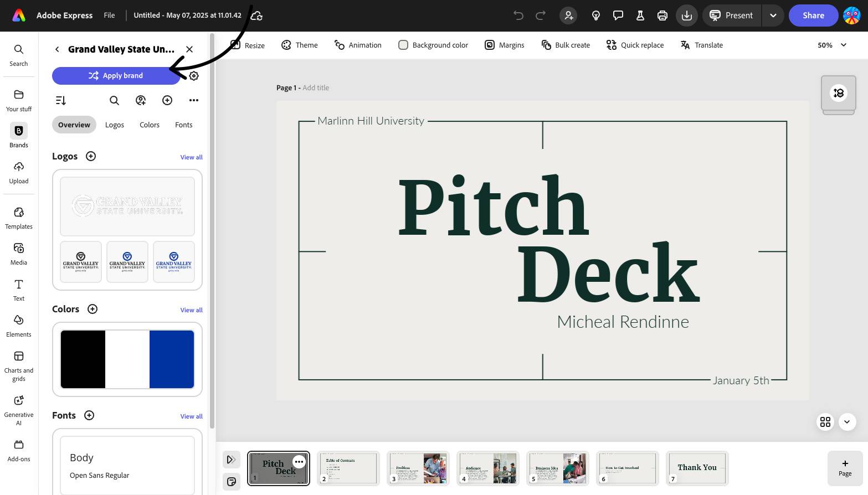This screenshot has width=868, height=495.
Task: Expand the Present options dropdown arrow
Action: tap(773, 16)
